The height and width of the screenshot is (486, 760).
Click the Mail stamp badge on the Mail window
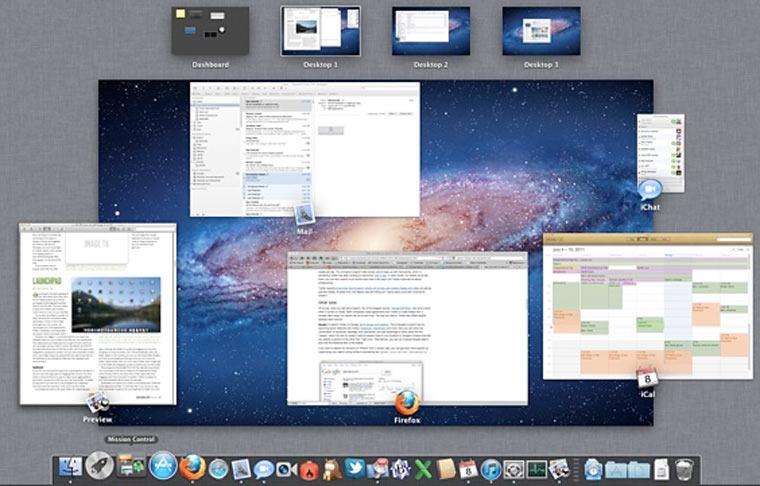[x=305, y=214]
